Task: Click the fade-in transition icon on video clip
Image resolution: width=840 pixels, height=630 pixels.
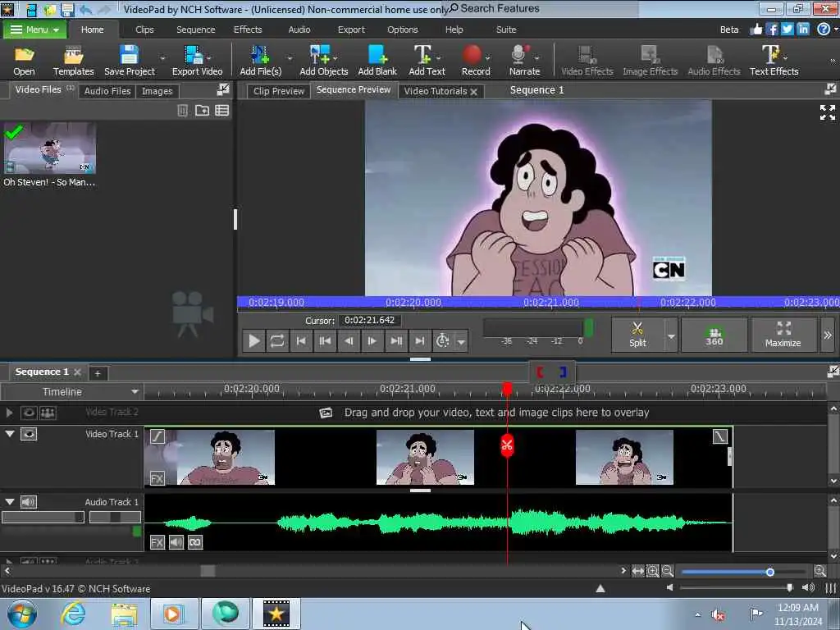Action: tap(157, 436)
